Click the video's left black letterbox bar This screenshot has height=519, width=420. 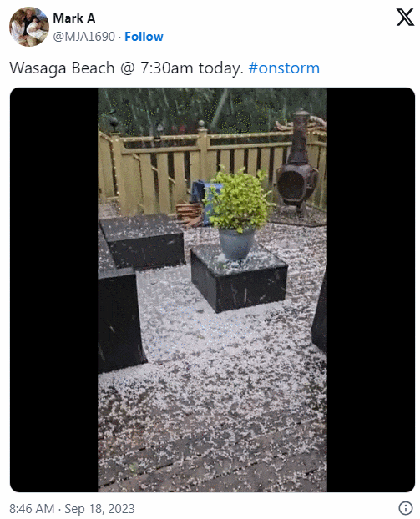pyautogui.click(x=54, y=290)
